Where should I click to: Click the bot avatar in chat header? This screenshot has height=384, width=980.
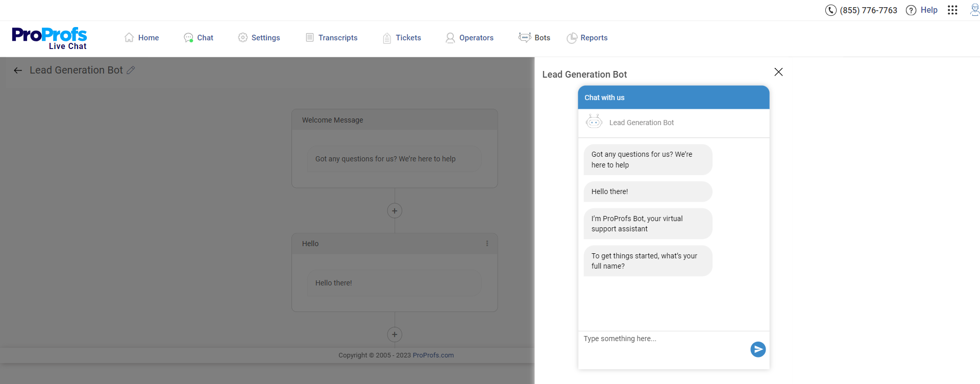pos(594,122)
